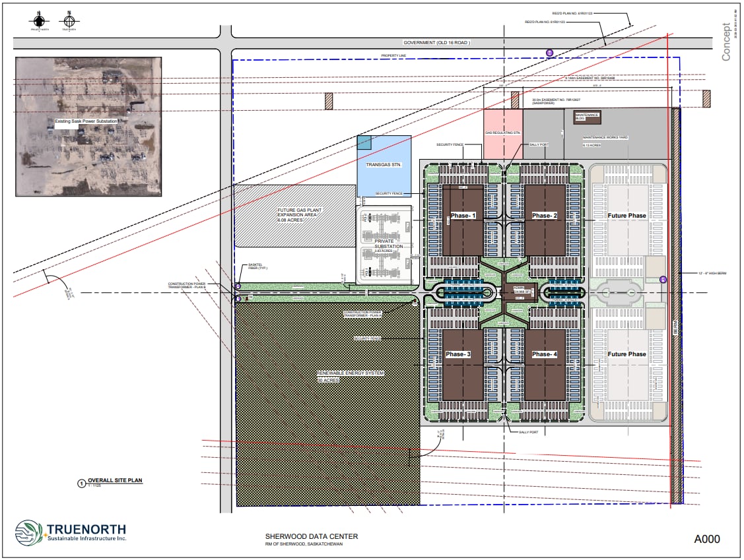
Task: Select the Project North compass symbol
Action: pyautogui.click(x=40, y=21)
